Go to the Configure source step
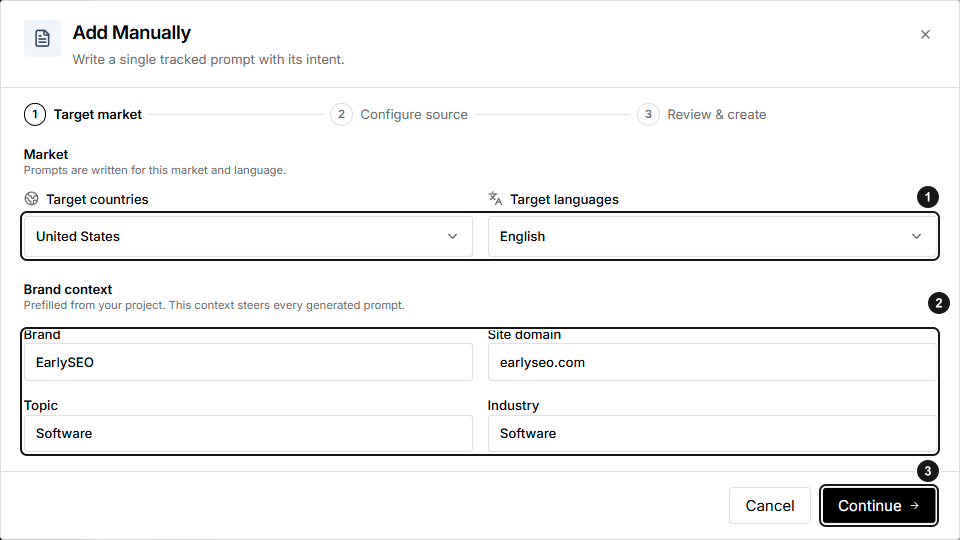 tap(399, 114)
